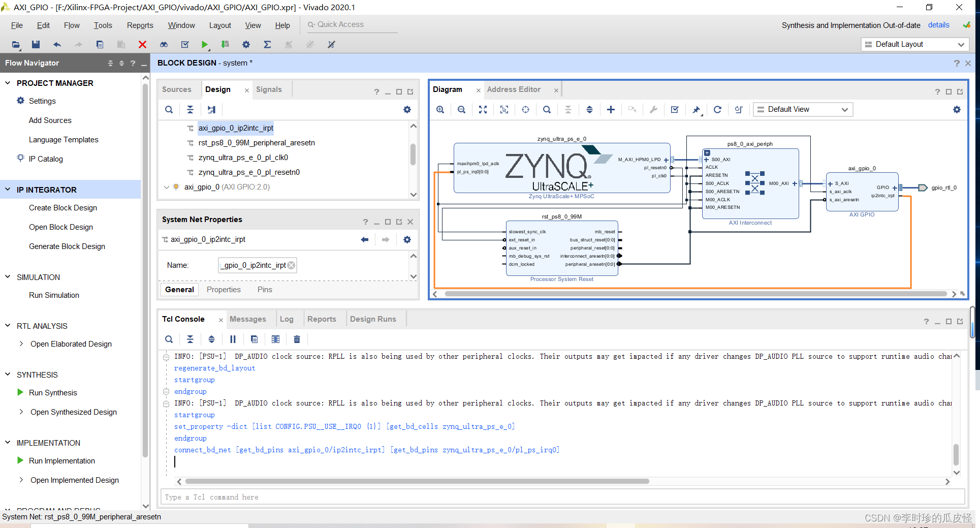Switch to Design Runs tab
980x528 pixels.
373,319
